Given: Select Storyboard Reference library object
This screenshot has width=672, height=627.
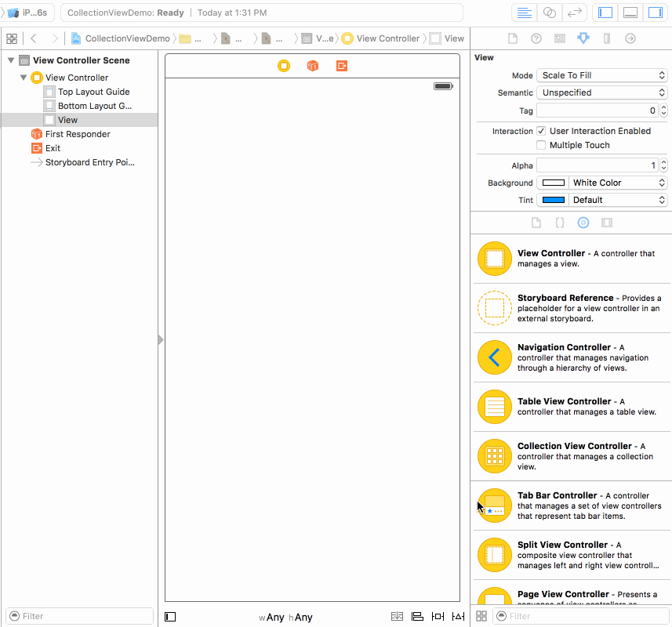Looking at the screenshot, I should [572, 308].
